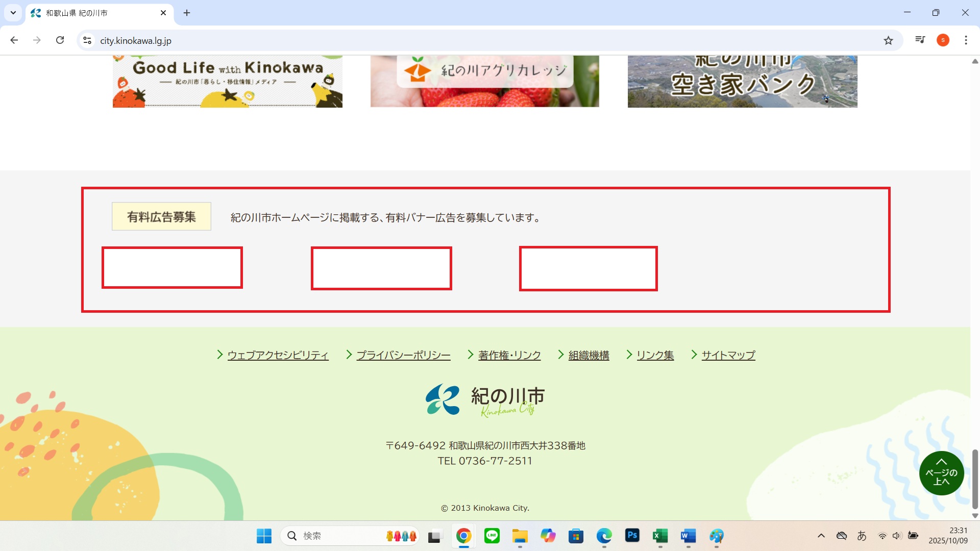
Task: Reload the page with refresh icon
Action: click(x=60, y=40)
